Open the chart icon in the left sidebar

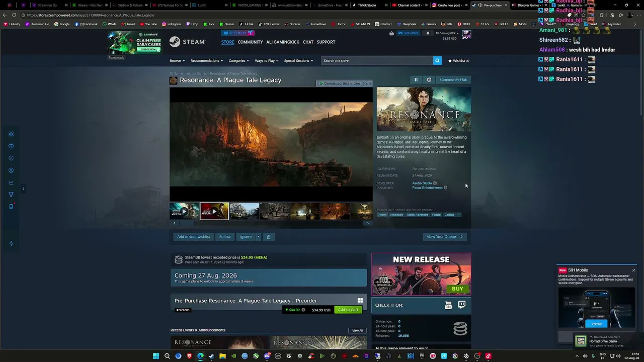(x=11, y=183)
